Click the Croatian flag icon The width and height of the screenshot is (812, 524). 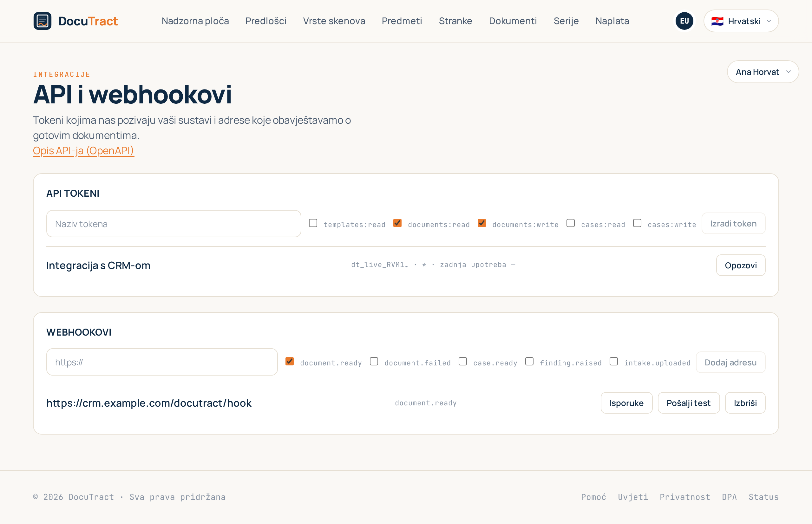point(717,21)
